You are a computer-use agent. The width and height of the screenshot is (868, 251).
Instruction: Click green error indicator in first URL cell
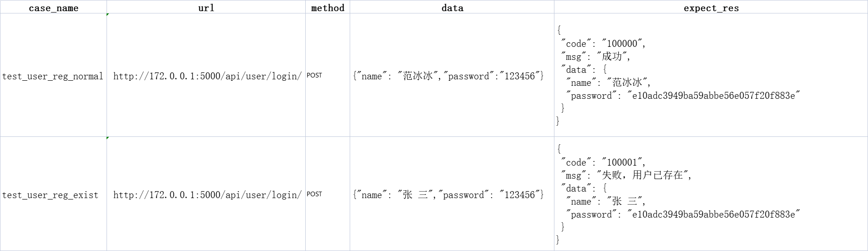[108, 15]
